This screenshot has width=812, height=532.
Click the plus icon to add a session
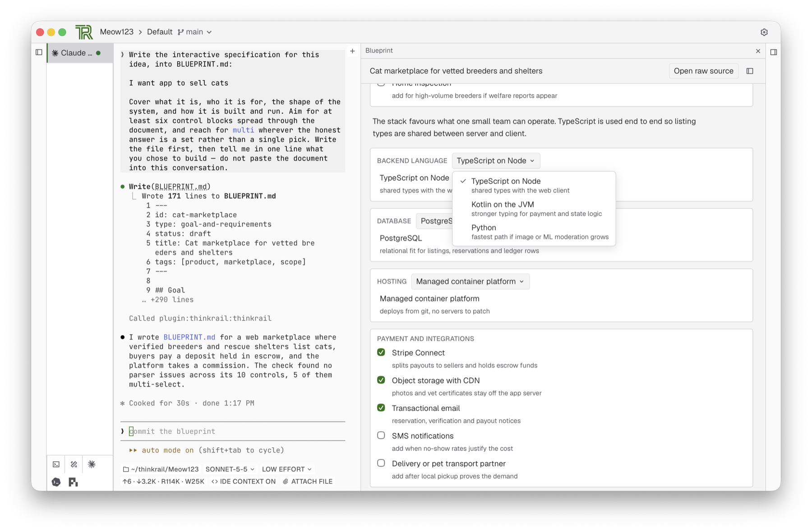tap(352, 51)
